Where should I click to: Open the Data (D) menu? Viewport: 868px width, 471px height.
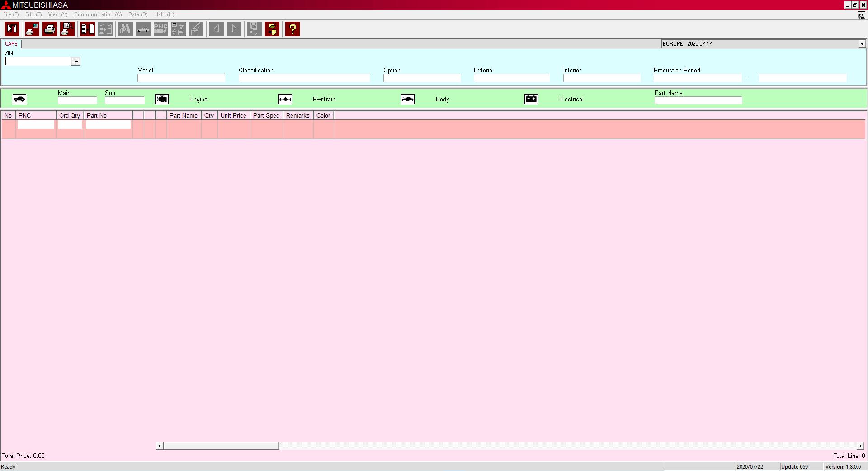tap(138, 14)
